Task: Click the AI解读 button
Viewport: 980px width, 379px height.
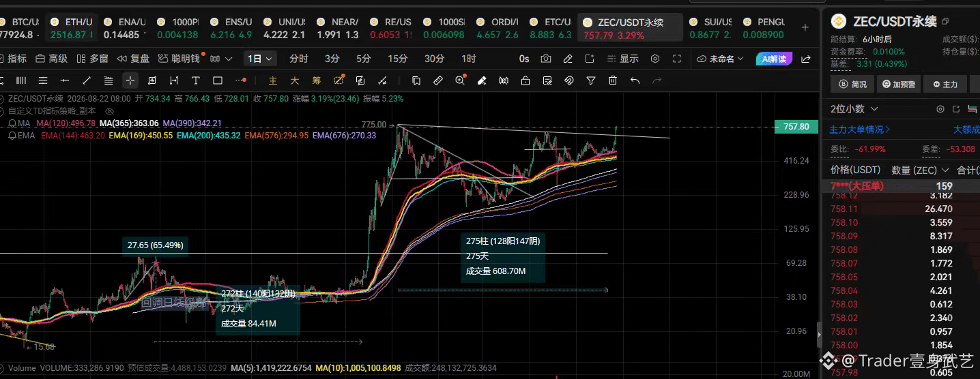Action: pyautogui.click(x=774, y=59)
